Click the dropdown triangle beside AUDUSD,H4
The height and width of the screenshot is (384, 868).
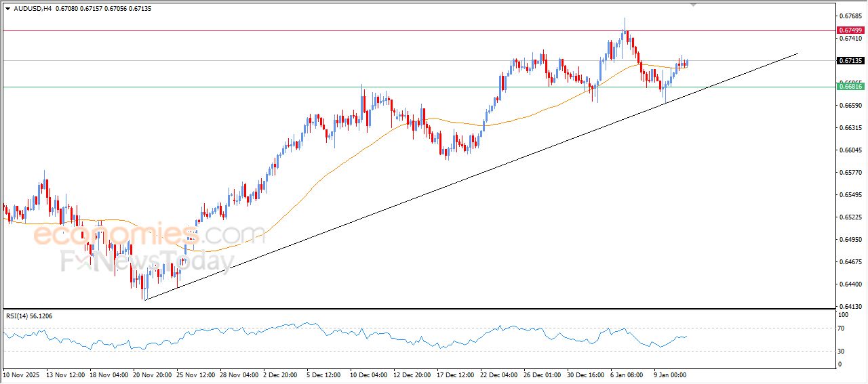click(7, 8)
